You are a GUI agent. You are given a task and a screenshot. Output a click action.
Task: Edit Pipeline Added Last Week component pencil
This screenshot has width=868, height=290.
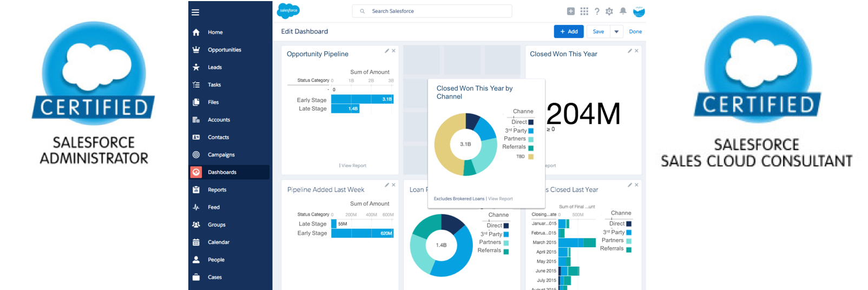[x=387, y=185]
